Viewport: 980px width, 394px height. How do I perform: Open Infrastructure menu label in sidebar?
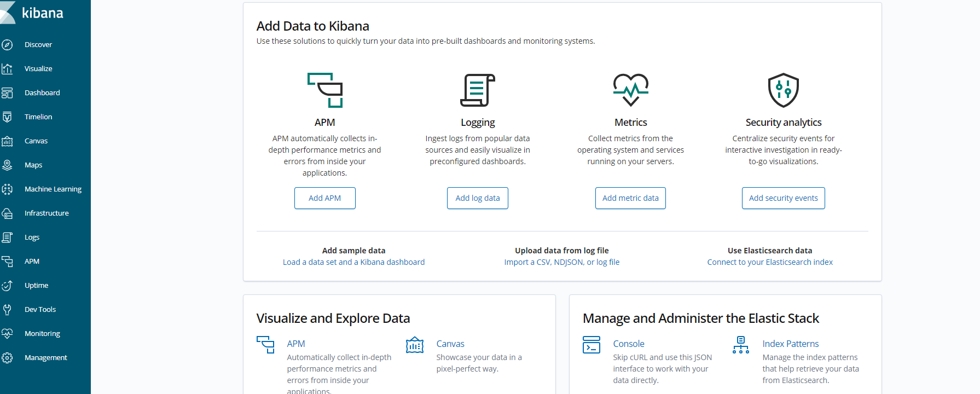coord(47,213)
